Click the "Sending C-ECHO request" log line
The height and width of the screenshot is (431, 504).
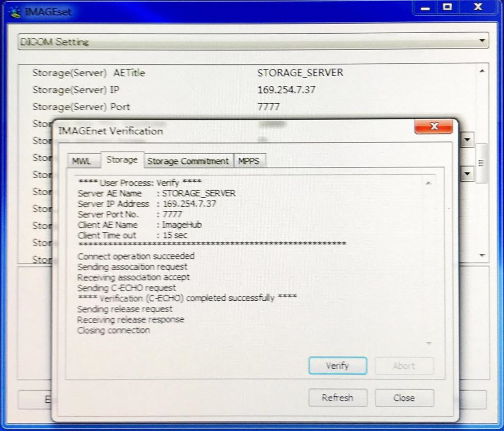pos(127,288)
